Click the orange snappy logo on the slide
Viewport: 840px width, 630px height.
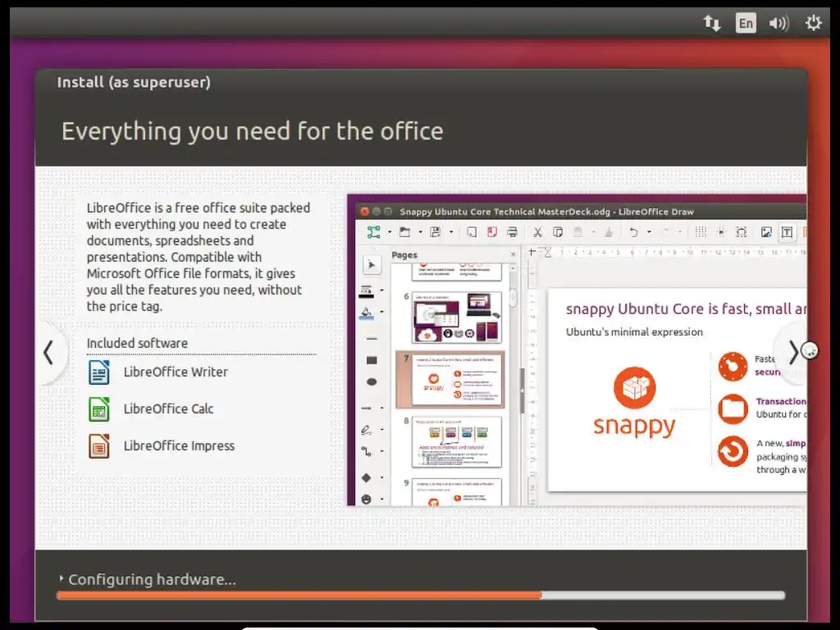coord(634,403)
